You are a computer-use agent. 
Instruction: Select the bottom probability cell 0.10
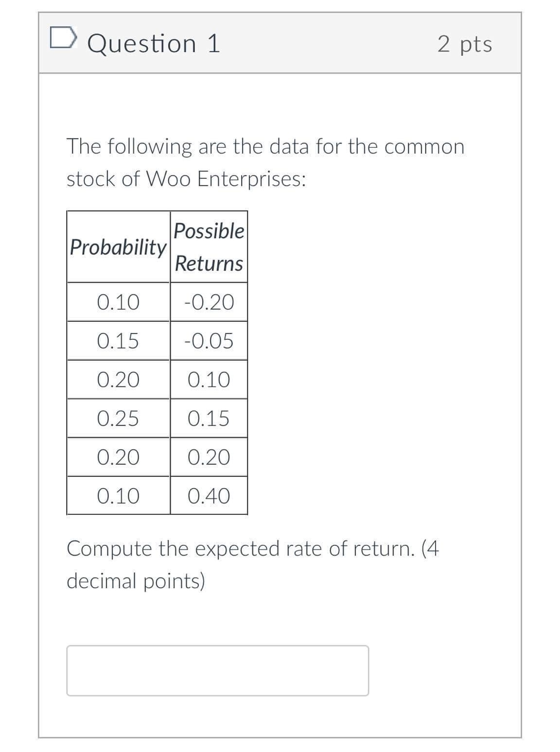pyautogui.click(x=118, y=496)
